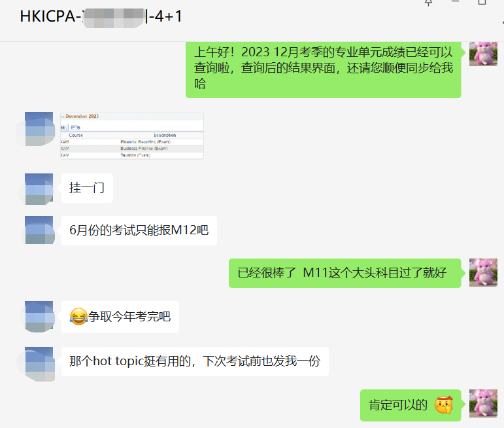Click the laughing-crying emoji in 争取今年考完吧
The height and width of the screenshot is (428, 504).
coord(78,316)
